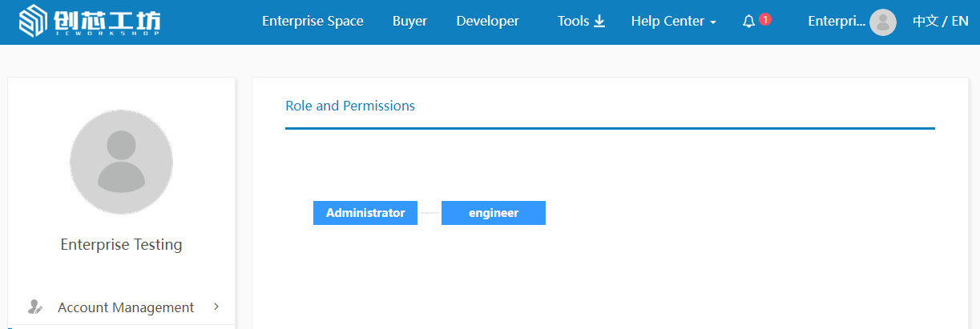Switch language to EN
Image resolution: width=980 pixels, height=329 pixels.
[960, 22]
